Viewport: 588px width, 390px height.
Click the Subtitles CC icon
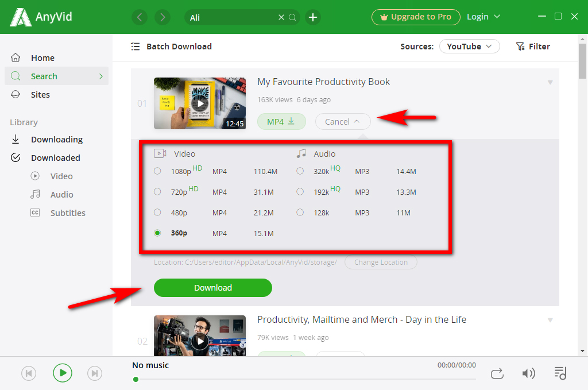[35, 213]
